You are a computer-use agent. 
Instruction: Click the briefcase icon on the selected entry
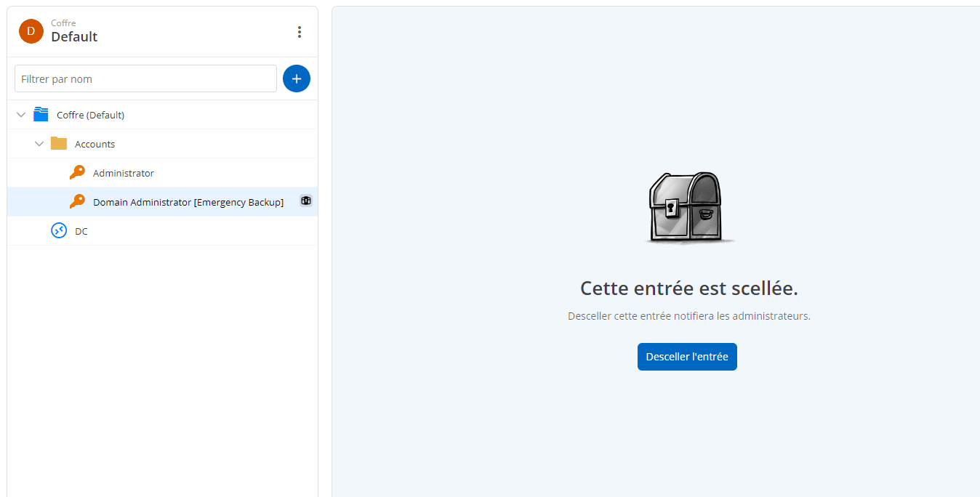pos(305,201)
